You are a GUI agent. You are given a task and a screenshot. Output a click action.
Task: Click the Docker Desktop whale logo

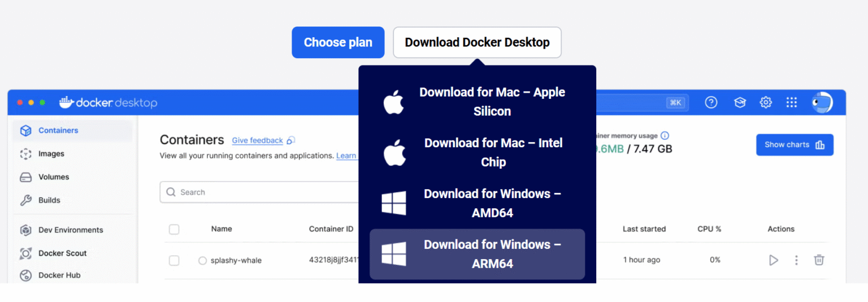pos(66,102)
